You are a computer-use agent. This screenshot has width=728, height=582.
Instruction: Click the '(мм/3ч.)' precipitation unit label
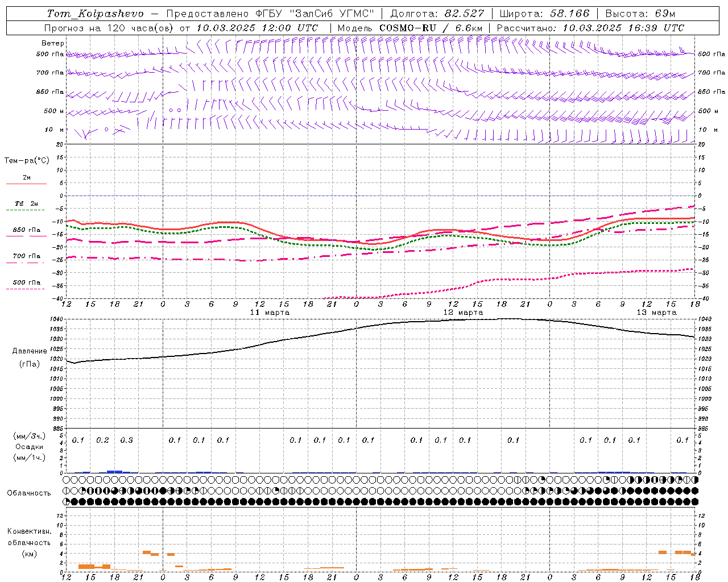point(30,436)
